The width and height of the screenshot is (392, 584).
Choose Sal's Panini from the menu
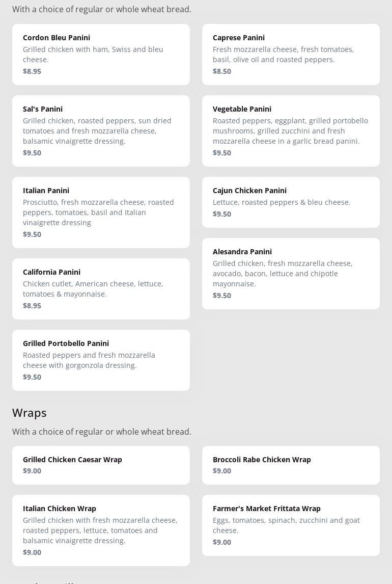[101, 130]
